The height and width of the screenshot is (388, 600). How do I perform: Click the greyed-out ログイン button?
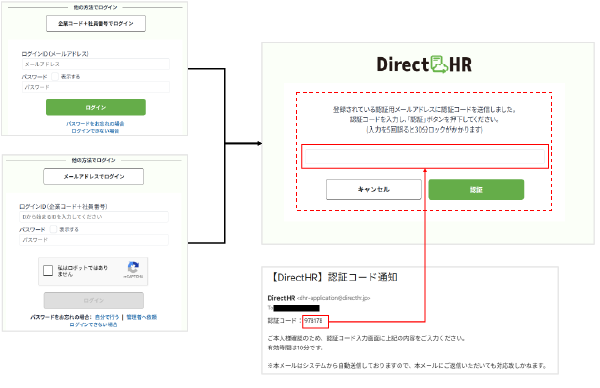click(x=94, y=300)
